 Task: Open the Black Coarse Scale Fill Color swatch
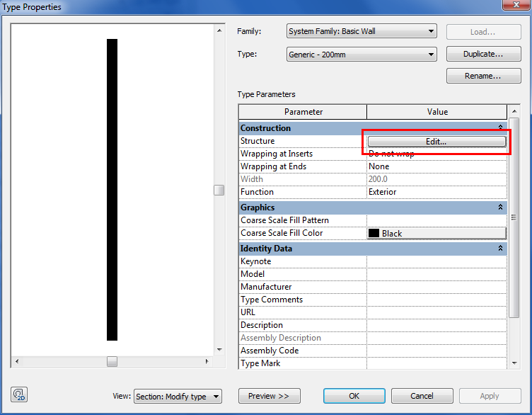pos(436,233)
